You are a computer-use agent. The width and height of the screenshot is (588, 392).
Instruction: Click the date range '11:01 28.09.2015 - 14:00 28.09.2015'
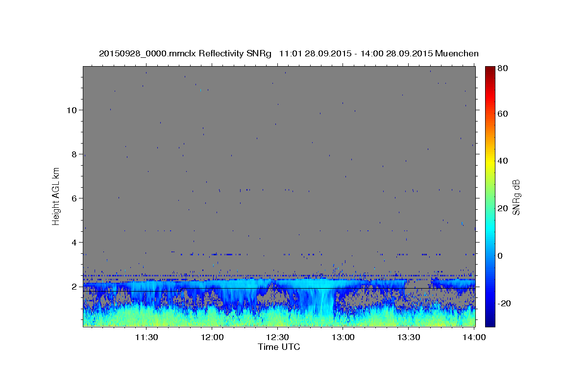[356, 53]
